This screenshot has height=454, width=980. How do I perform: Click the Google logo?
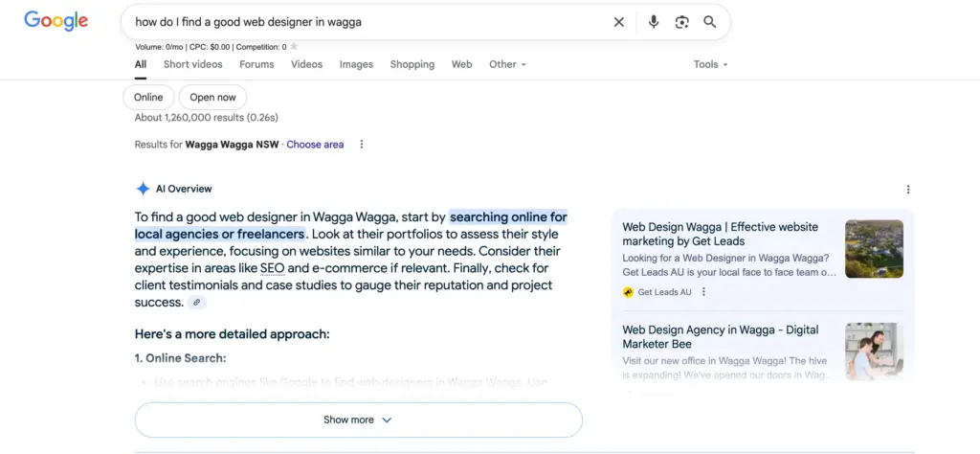pos(56,21)
